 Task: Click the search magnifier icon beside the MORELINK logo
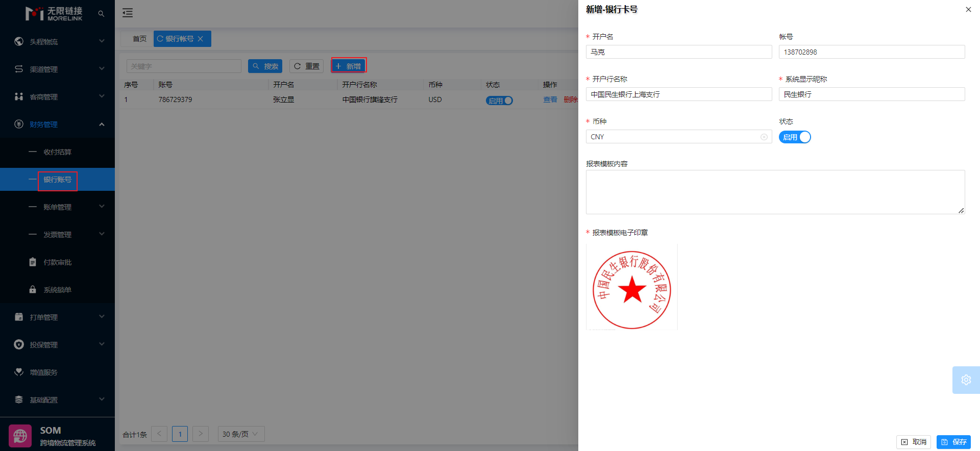click(x=101, y=14)
